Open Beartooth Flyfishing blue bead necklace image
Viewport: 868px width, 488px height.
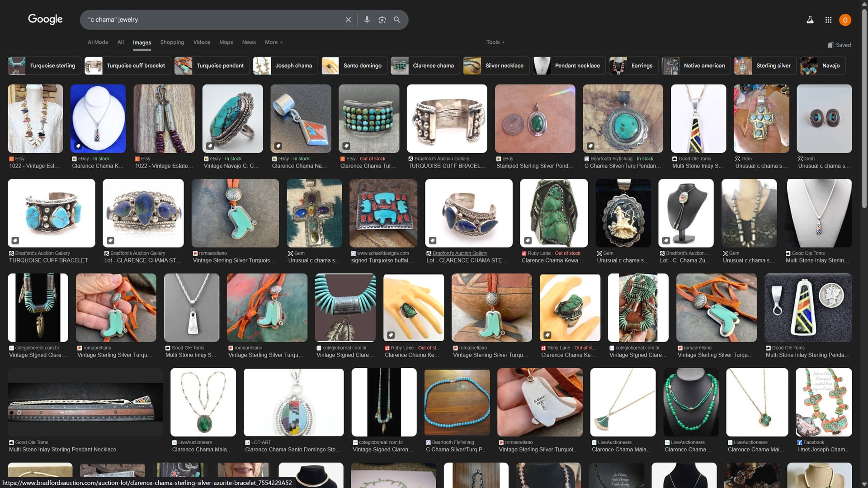tap(457, 402)
